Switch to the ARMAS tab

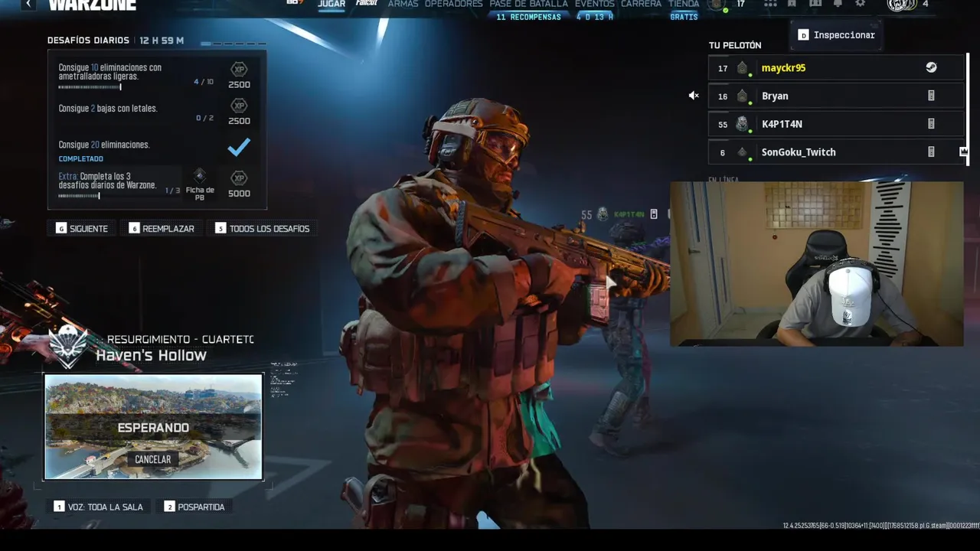403,4
